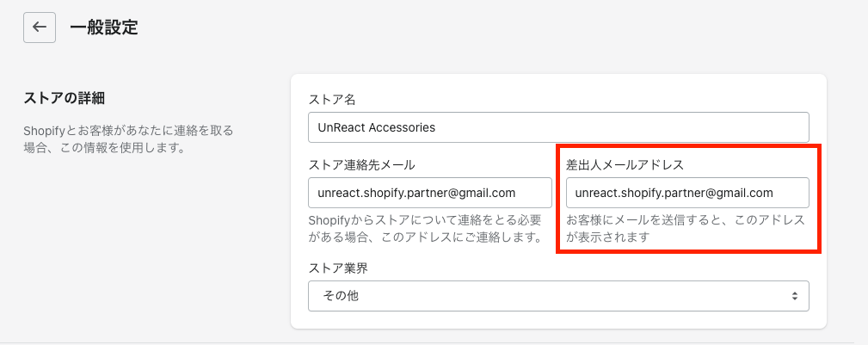This screenshot has height=345, width=868.
Task: Click the ストア業界 label
Action: pyautogui.click(x=338, y=268)
